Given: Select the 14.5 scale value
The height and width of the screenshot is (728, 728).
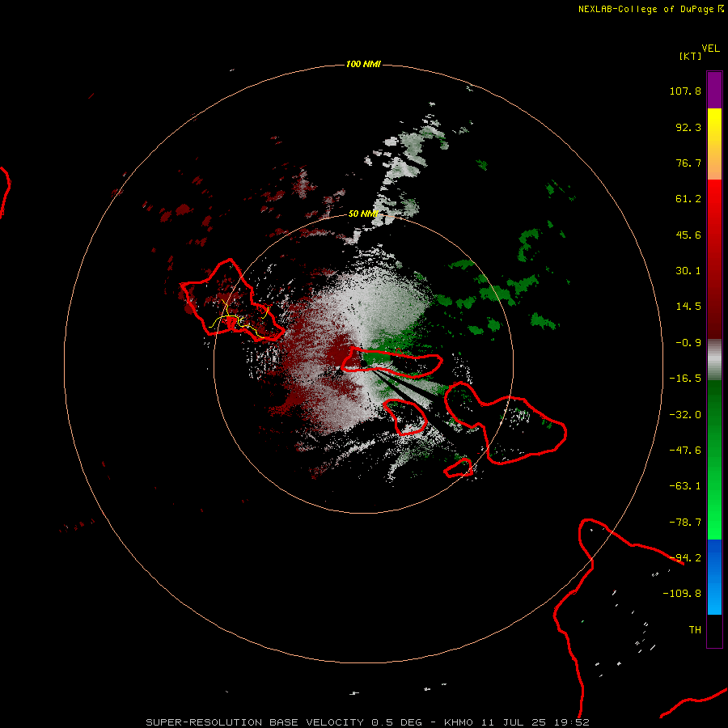Looking at the screenshot, I should click(x=688, y=307).
